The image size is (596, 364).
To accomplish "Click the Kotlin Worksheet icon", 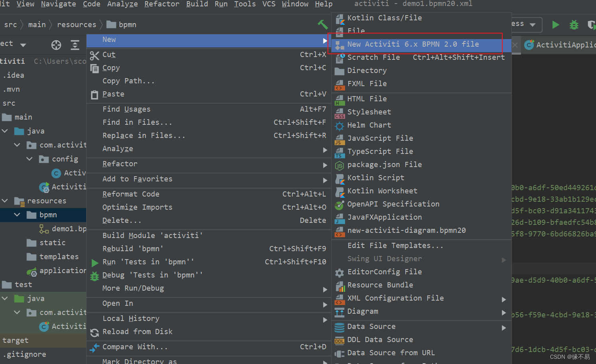I will pos(339,192).
